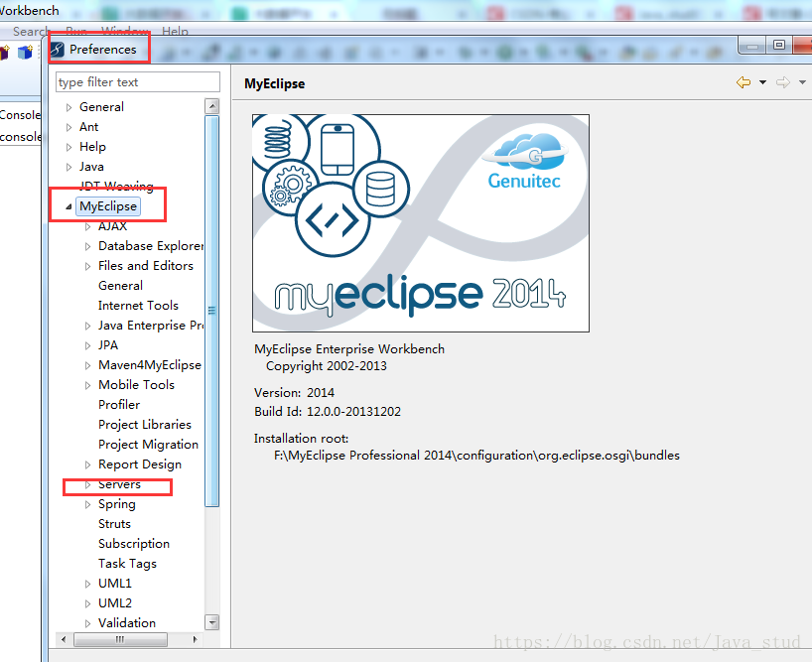Select the Profiler item
The image size is (812, 662).
click(x=119, y=405)
